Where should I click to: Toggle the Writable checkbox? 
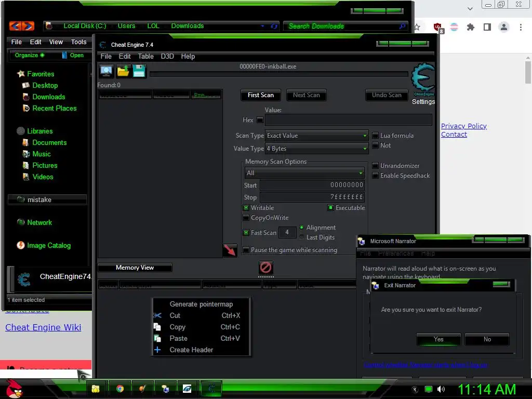click(246, 208)
